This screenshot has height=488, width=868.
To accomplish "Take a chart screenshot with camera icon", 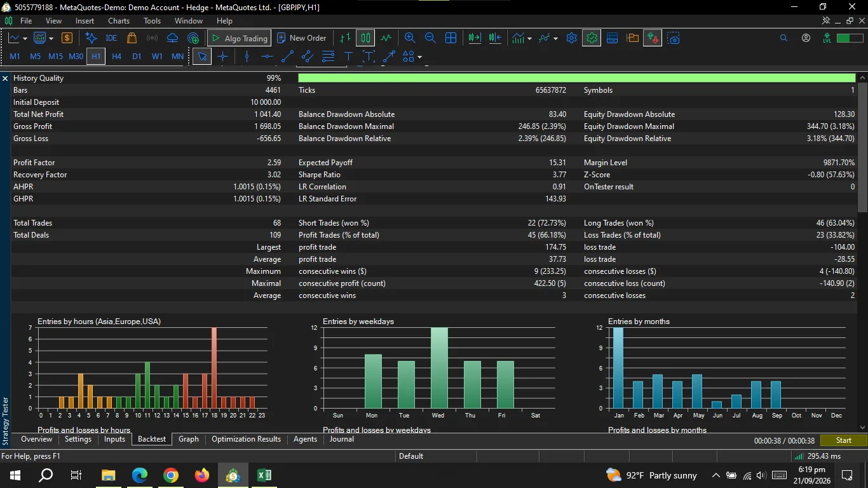I will tap(674, 38).
